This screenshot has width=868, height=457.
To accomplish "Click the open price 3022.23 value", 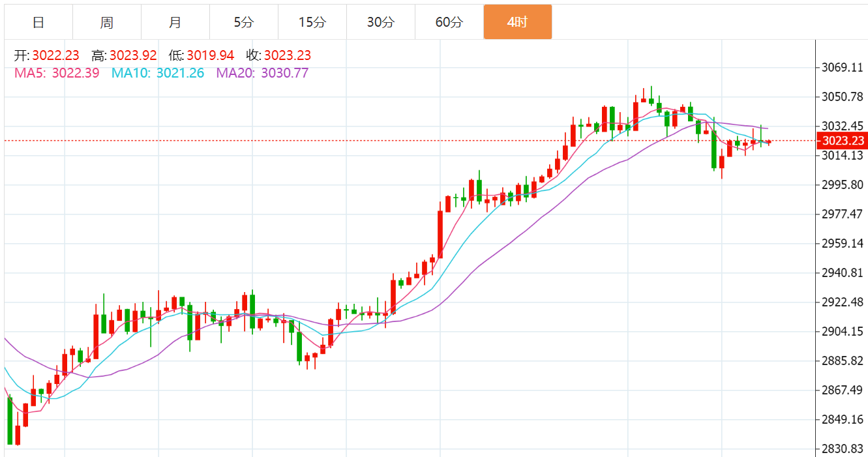I will (55, 56).
